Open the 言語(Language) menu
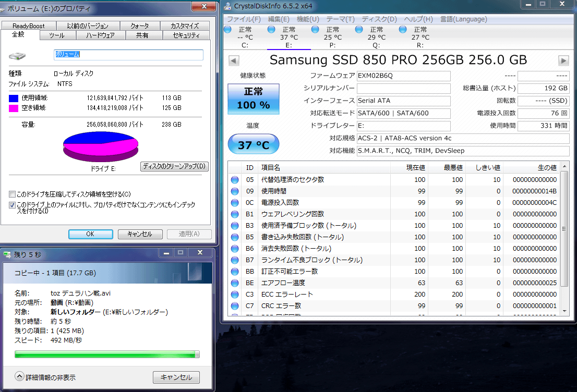 [x=464, y=19]
